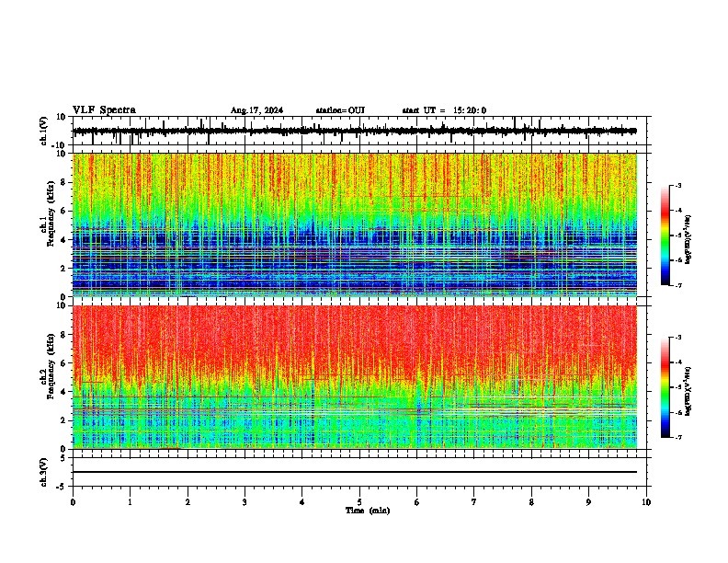Click the flat ch.3 voltage line
Viewport: 728px width, 563px height.
tap(355, 472)
